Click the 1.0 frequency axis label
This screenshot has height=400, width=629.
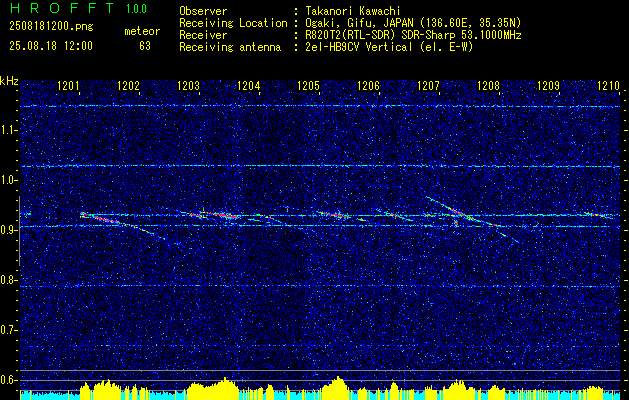point(8,180)
